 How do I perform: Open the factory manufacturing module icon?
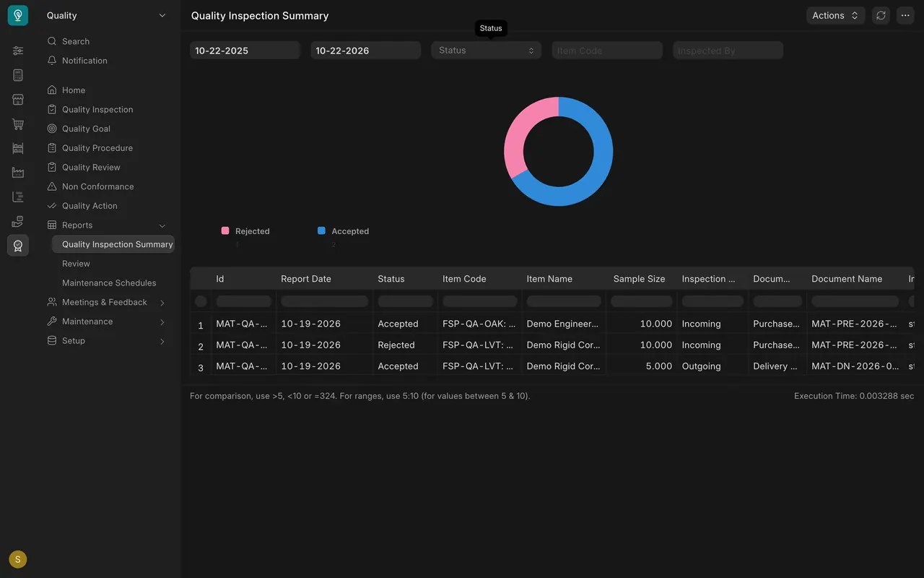[18, 173]
